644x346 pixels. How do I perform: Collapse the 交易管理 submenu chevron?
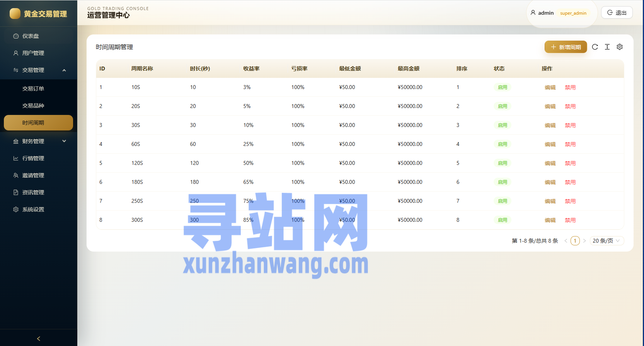[64, 70]
